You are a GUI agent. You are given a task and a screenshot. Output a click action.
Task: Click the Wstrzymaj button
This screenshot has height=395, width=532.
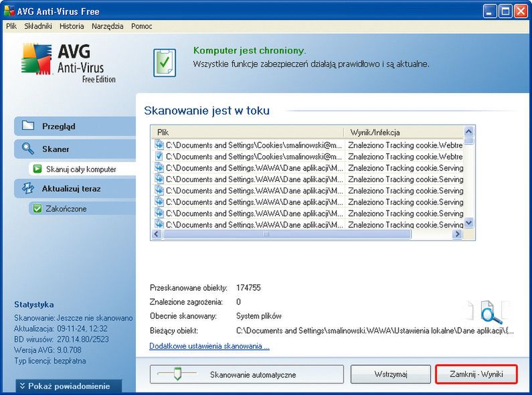pyautogui.click(x=391, y=374)
